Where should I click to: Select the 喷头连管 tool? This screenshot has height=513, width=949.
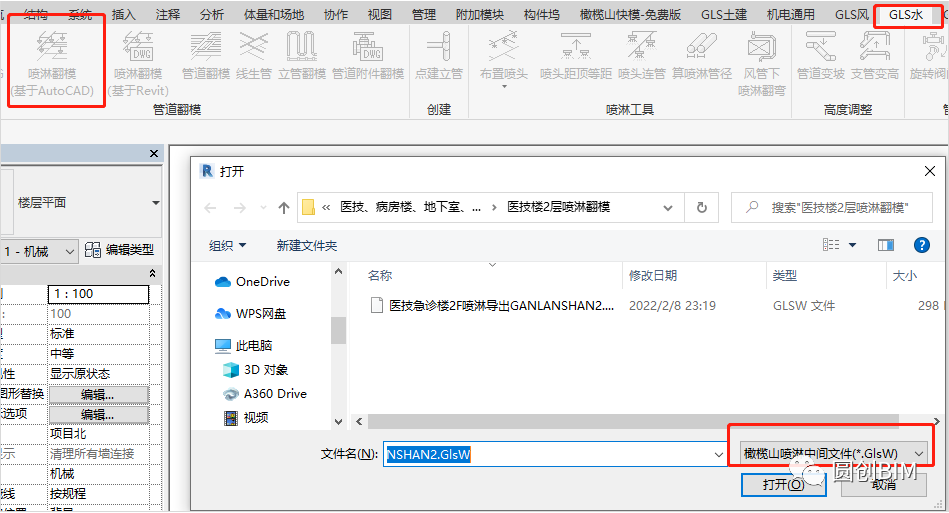pos(642,56)
